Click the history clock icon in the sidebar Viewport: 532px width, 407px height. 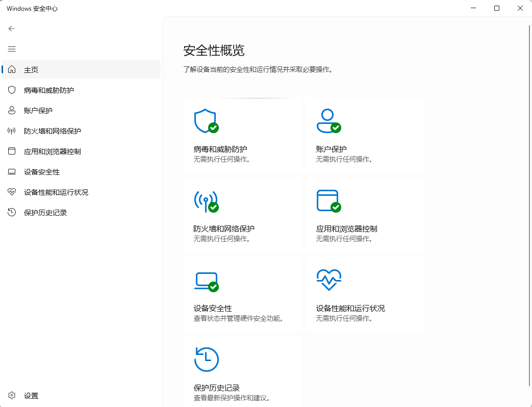click(12, 212)
